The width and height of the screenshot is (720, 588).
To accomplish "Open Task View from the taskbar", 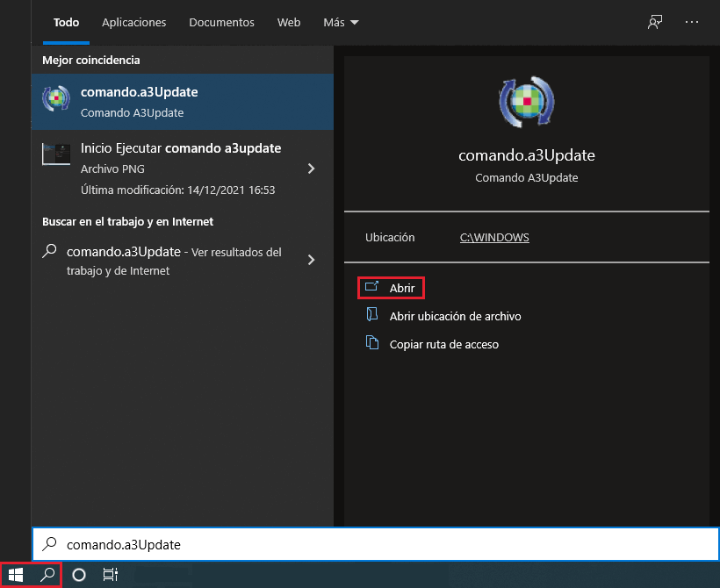I will (x=111, y=575).
